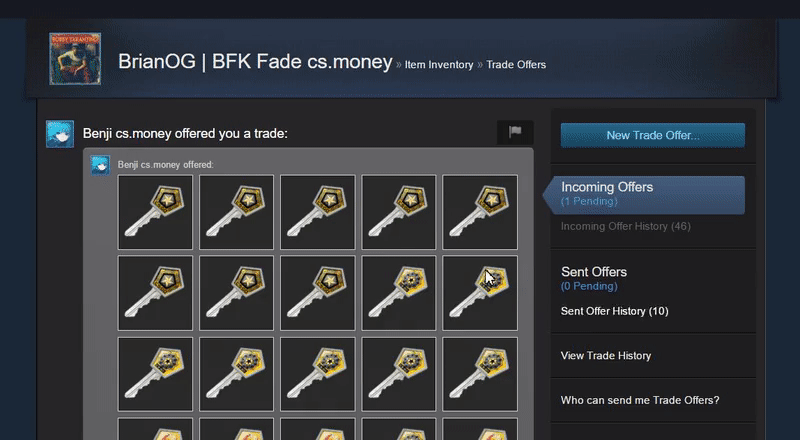Open the Incoming Offers tab
Screen dimensions: 800x440
coord(644,194)
